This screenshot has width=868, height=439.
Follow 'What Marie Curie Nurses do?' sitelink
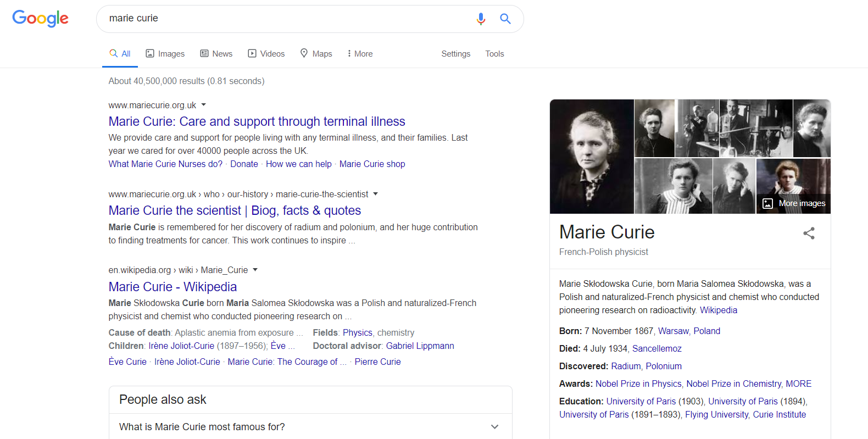point(165,164)
